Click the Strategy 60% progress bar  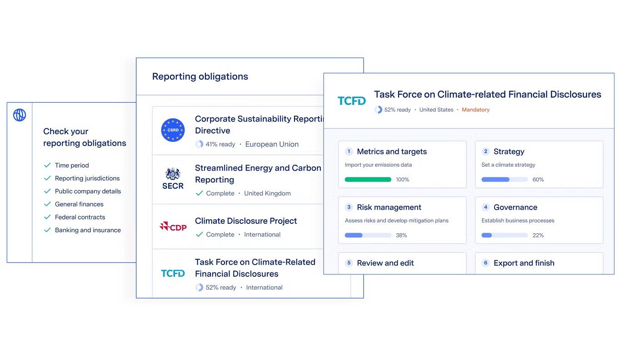pos(504,179)
